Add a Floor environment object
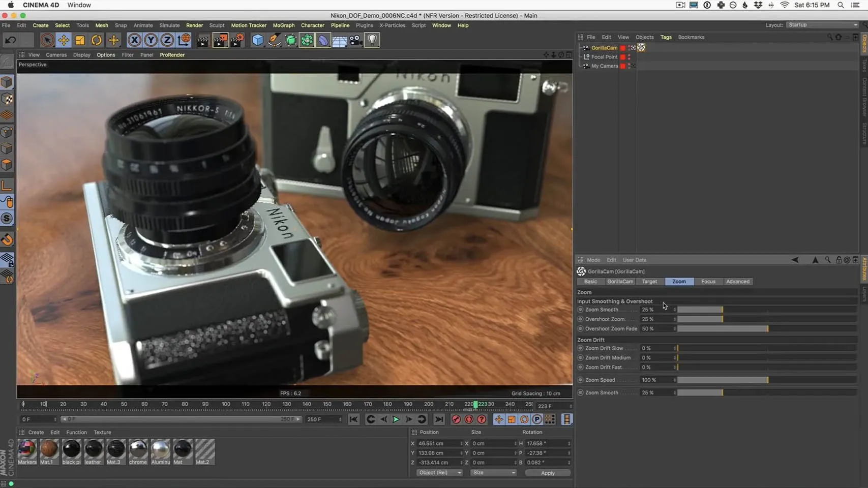868x488 pixels. pos(339,40)
